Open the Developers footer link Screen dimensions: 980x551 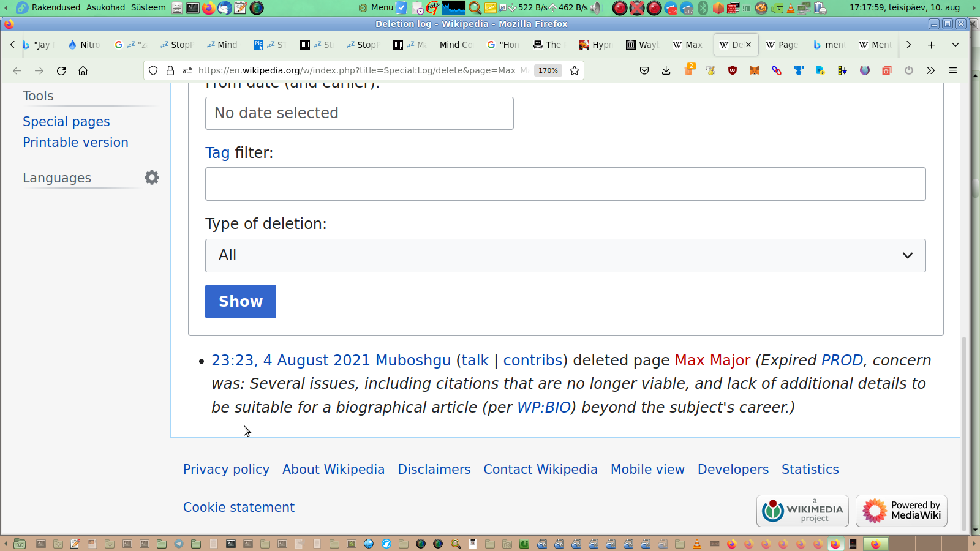click(733, 470)
